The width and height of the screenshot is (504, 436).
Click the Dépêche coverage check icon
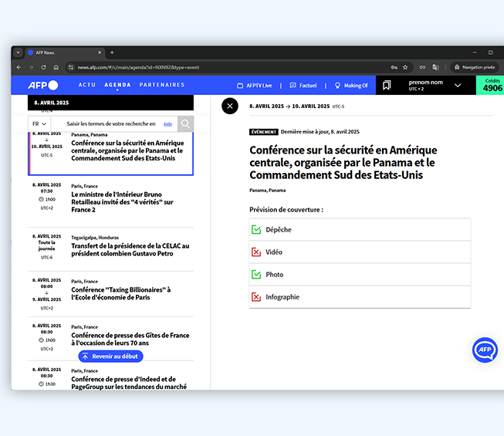click(256, 230)
